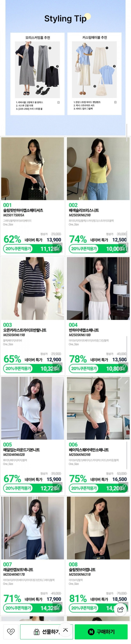Open the share icon button

click(120, 609)
